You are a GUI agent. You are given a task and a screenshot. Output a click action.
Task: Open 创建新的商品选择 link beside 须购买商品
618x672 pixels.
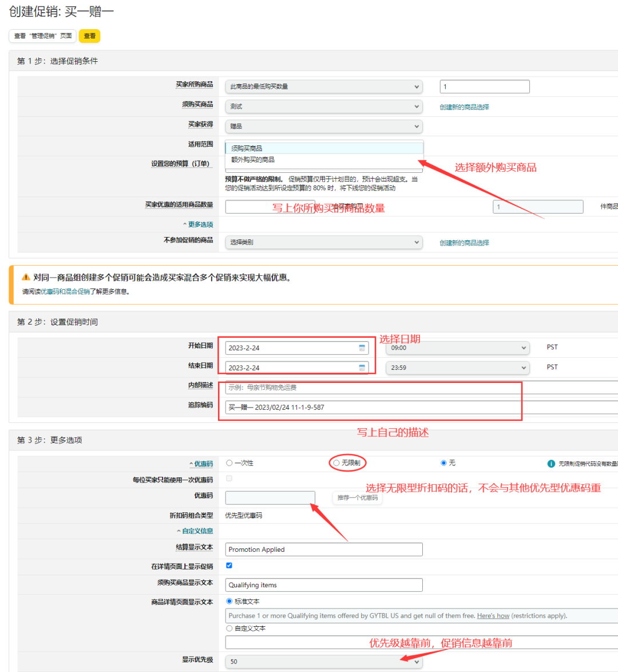click(x=464, y=106)
